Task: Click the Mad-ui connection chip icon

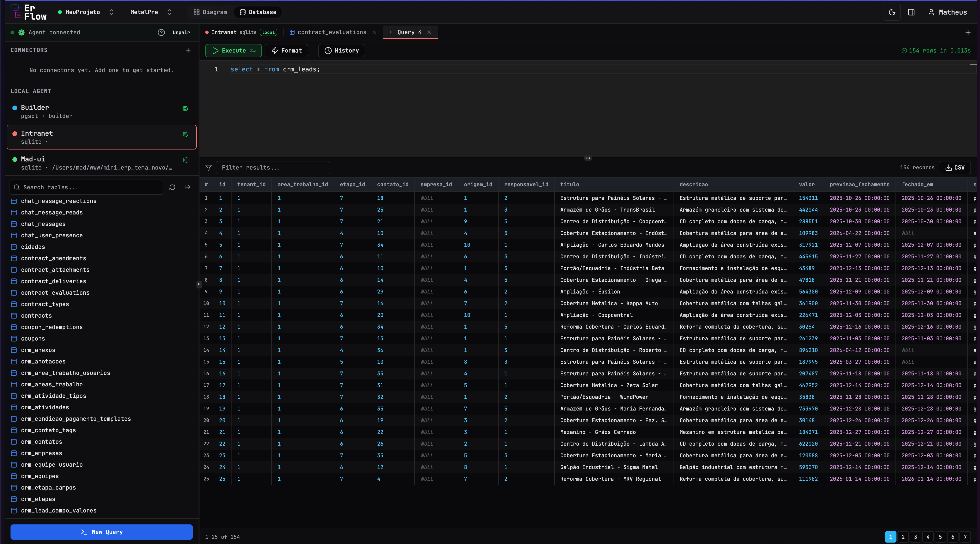Action: coord(185,160)
